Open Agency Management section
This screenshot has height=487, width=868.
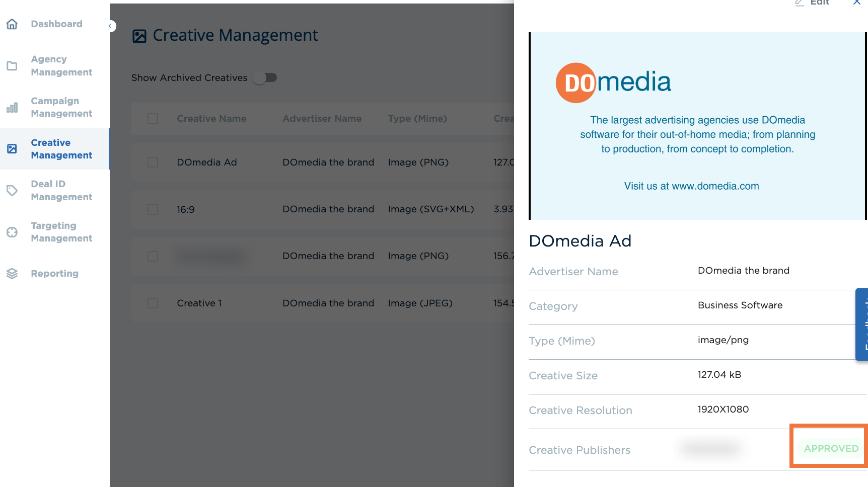click(x=61, y=66)
